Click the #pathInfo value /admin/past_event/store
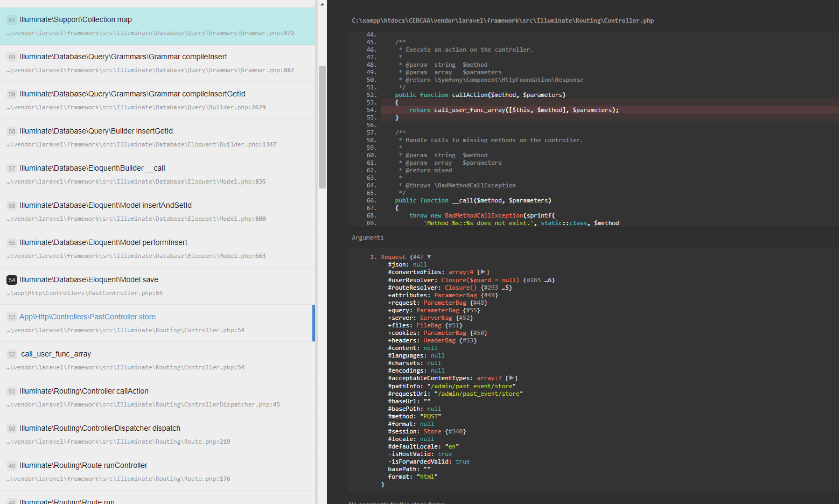 coord(471,386)
